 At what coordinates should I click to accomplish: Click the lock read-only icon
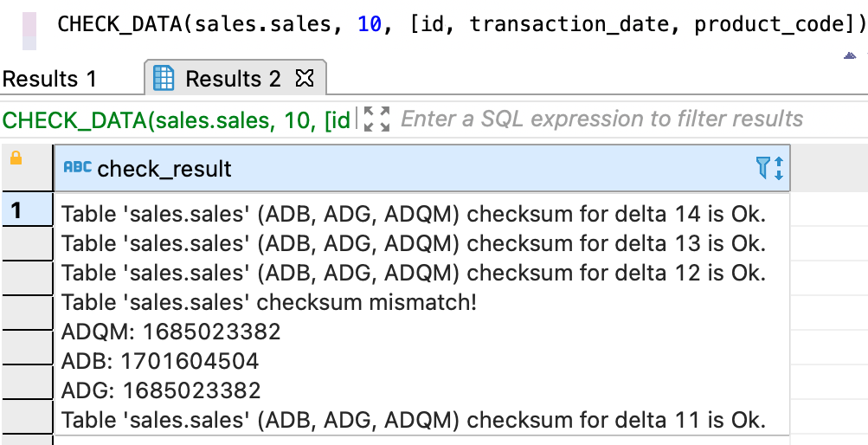16,158
